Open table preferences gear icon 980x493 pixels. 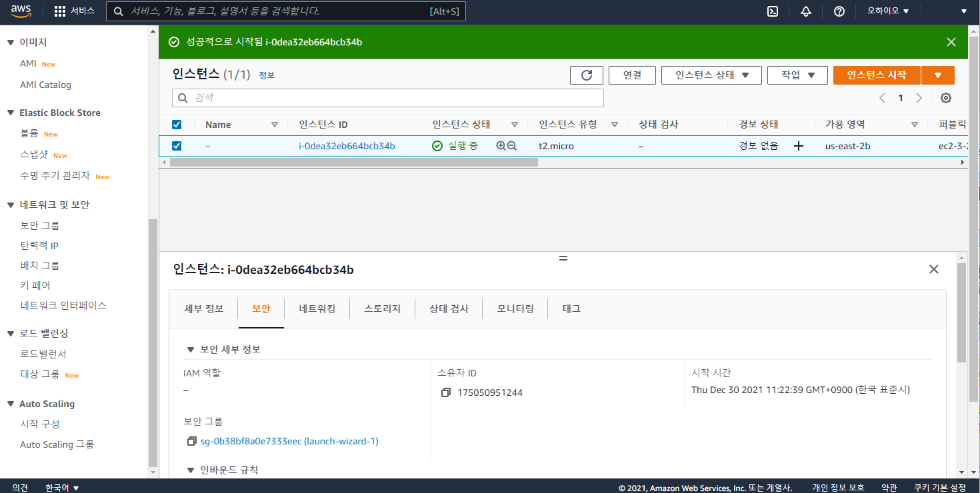945,98
